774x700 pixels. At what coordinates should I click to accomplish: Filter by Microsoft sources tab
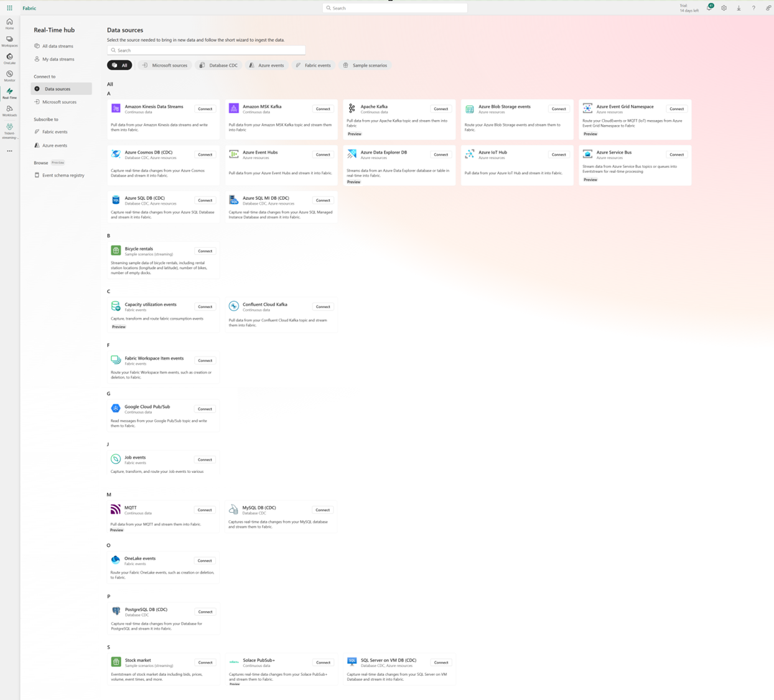click(x=165, y=65)
